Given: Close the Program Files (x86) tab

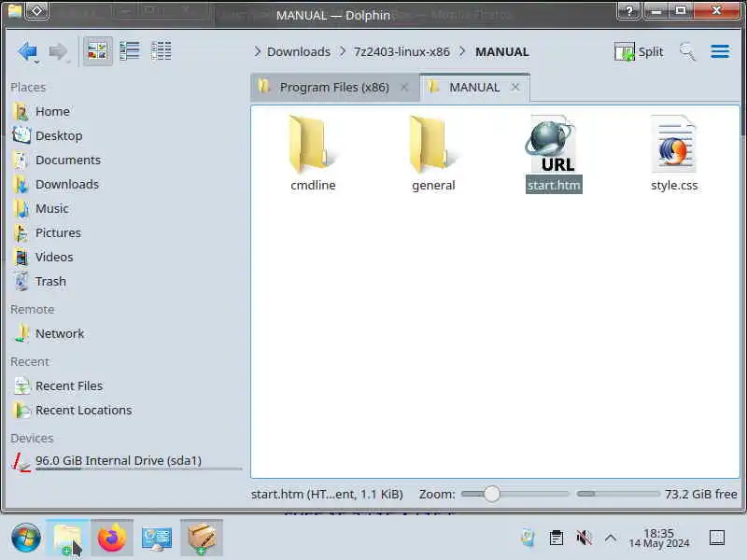Looking at the screenshot, I should click(x=404, y=87).
